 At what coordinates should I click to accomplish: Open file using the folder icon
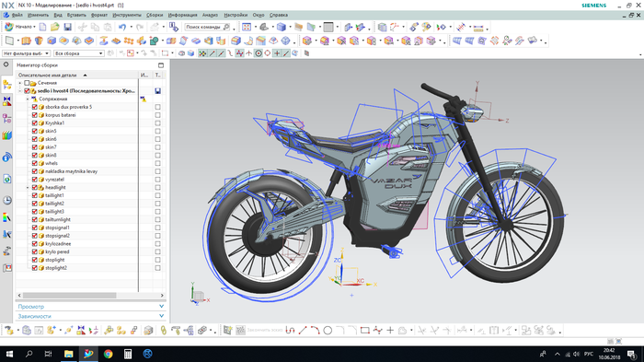(54, 27)
